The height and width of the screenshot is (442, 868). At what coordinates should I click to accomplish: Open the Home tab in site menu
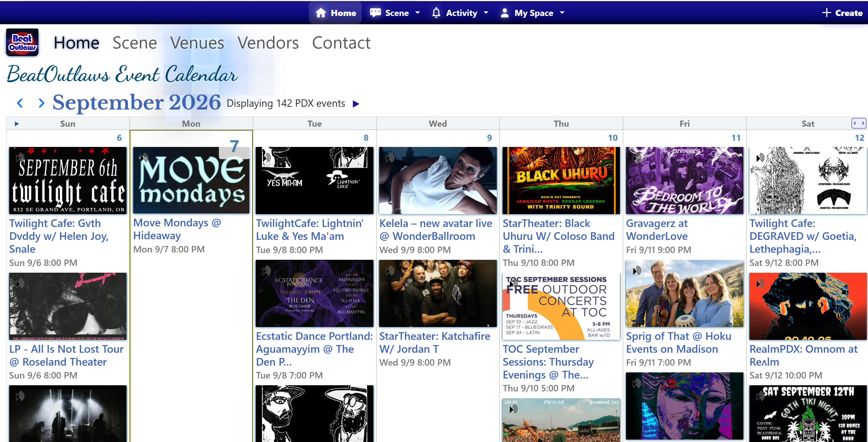click(x=76, y=43)
